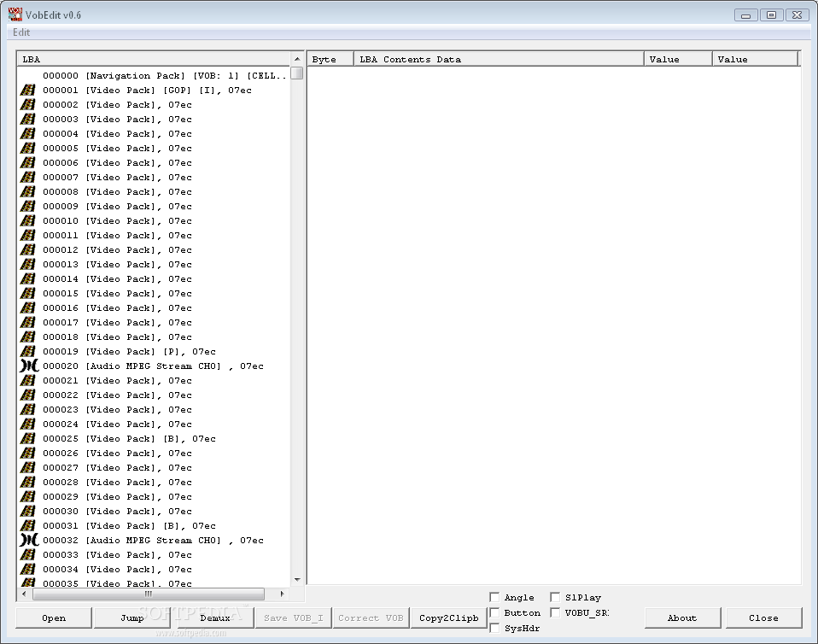Click the video icon beside LBA 000034
This screenshot has height=644, width=818.
tap(27, 570)
